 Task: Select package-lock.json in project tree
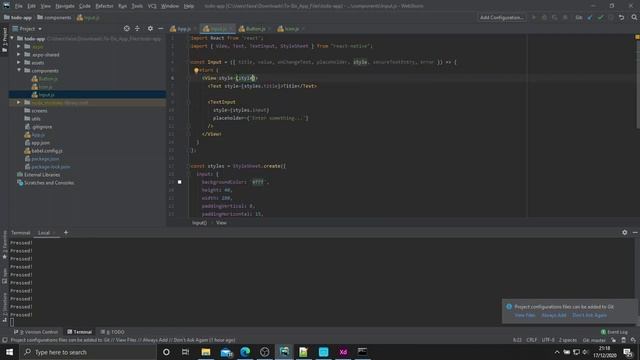tap(51, 167)
